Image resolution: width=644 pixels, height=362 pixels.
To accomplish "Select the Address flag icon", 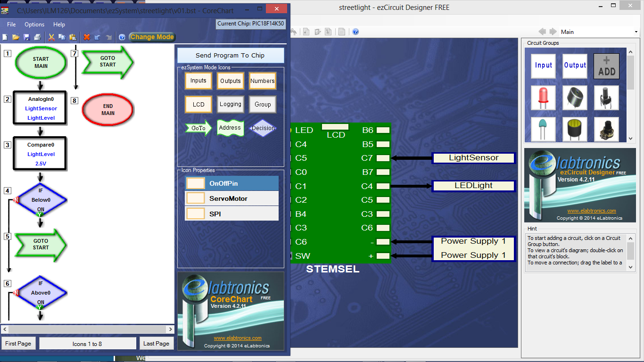I will click(x=230, y=128).
